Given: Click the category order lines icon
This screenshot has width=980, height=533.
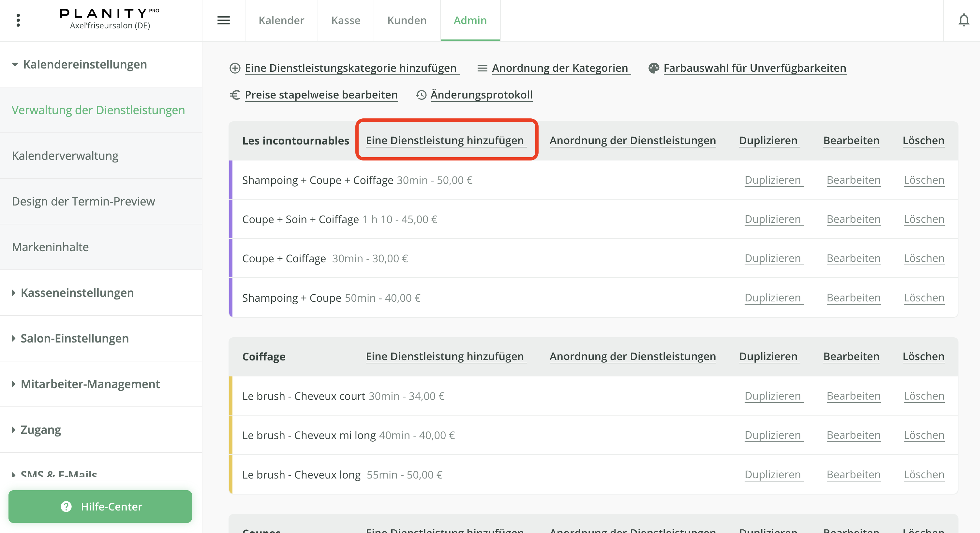Looking at the screenshot, I should [482, 68].
